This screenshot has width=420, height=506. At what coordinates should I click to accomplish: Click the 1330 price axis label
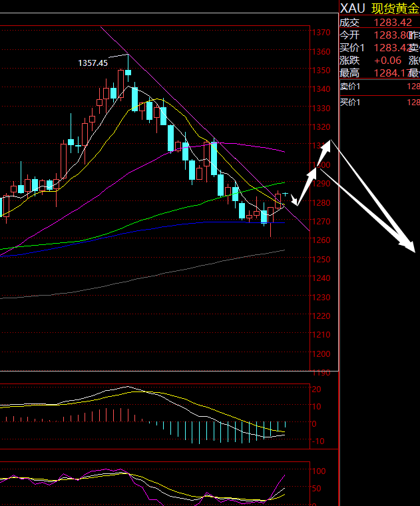(x=321, y=108)
